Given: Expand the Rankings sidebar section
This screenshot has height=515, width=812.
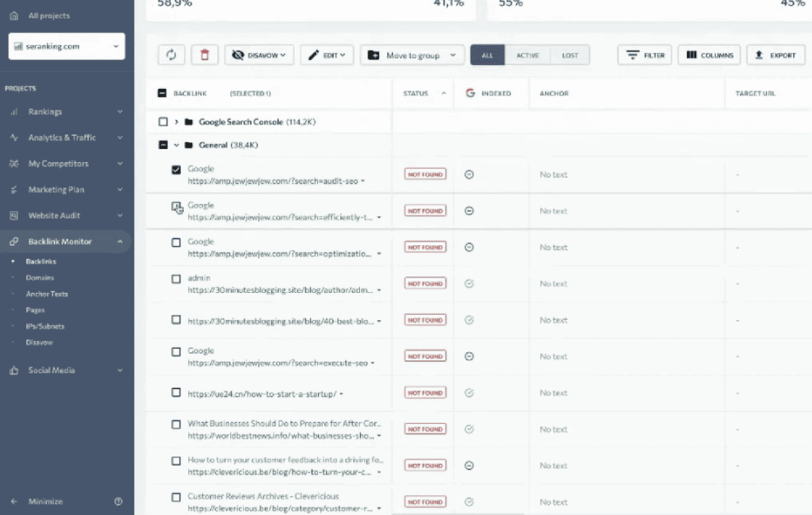Looking at the screenshot, I should coord(67,111).
